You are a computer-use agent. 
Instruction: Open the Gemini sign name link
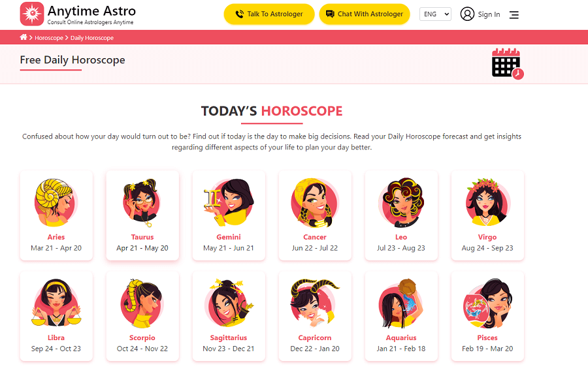[x=229, y=237]
